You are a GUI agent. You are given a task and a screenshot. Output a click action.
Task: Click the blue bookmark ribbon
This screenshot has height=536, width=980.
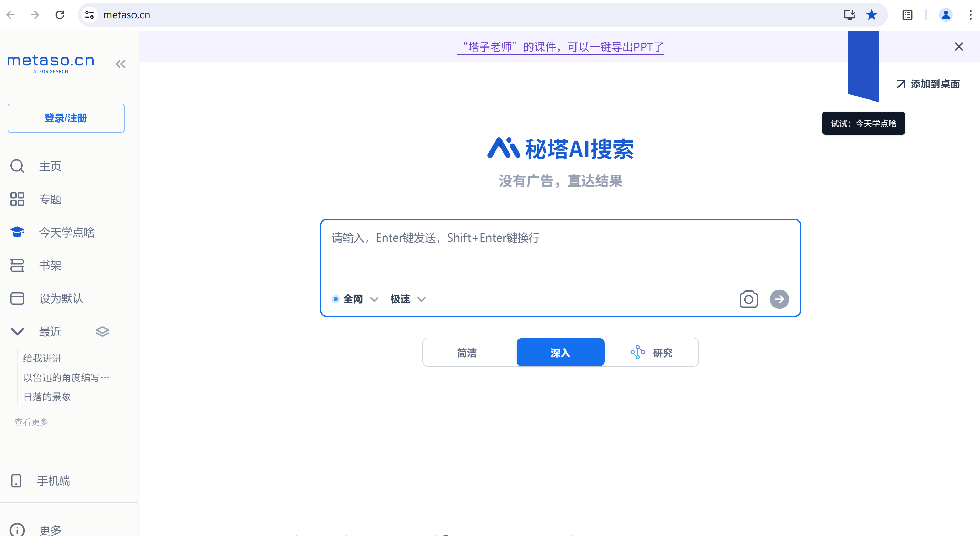864,66
